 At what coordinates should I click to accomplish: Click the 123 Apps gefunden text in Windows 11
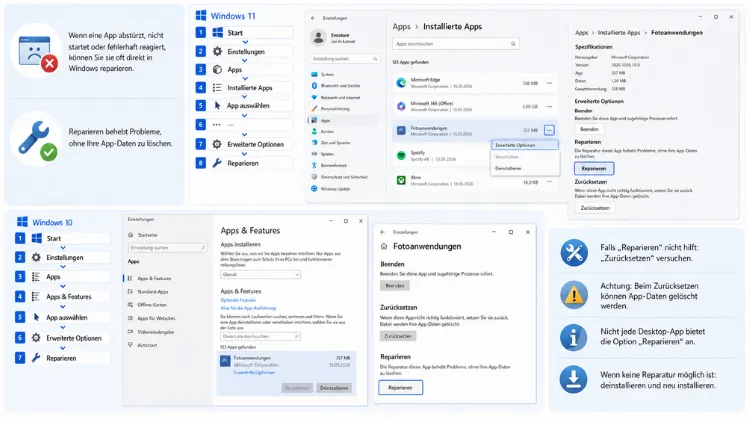(410, 62)
